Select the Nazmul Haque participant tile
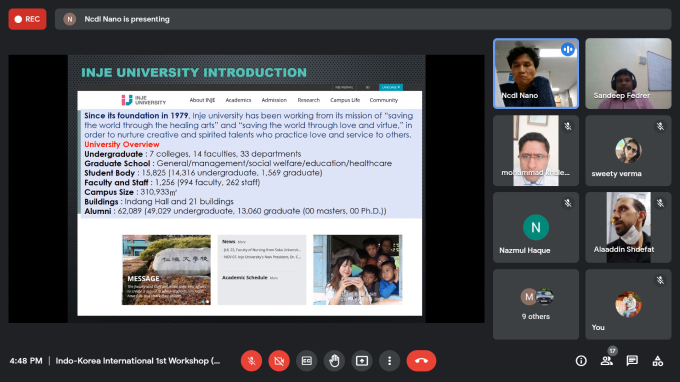The height and width of the screenshot is (382, 680). tap(536, 227)
